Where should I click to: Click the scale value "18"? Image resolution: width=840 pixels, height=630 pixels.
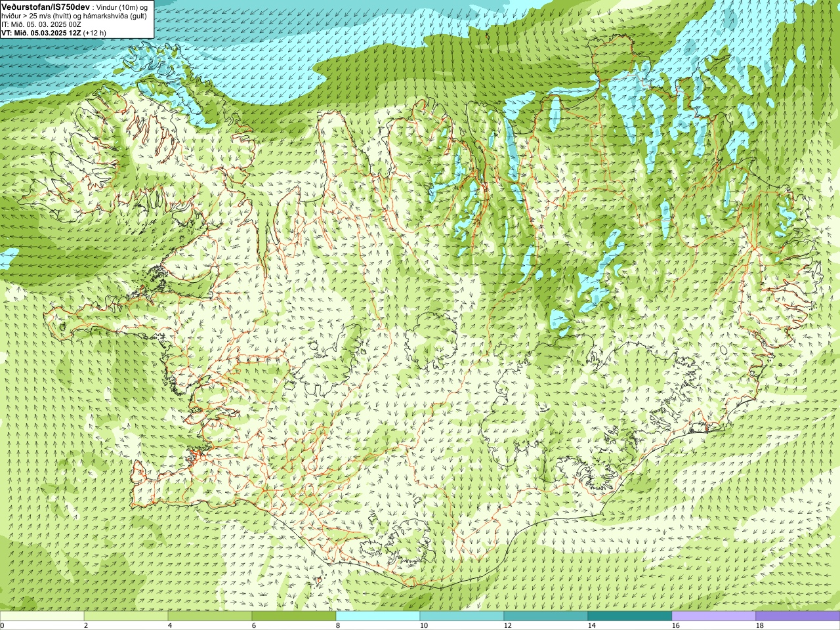(759, 626)
